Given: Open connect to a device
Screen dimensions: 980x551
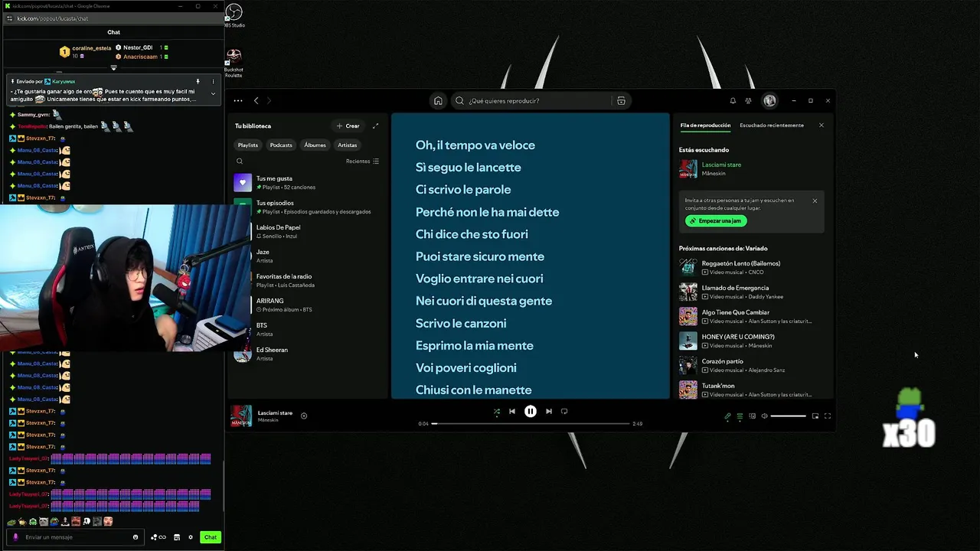Looking at the screenshot, I should pyautogui.click(x=752, y=416).
